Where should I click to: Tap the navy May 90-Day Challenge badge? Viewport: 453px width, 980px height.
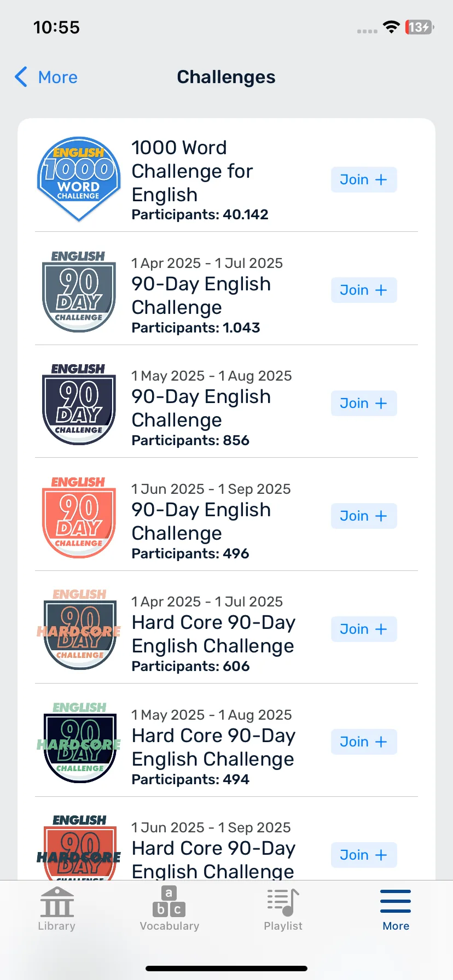[79, 404]
